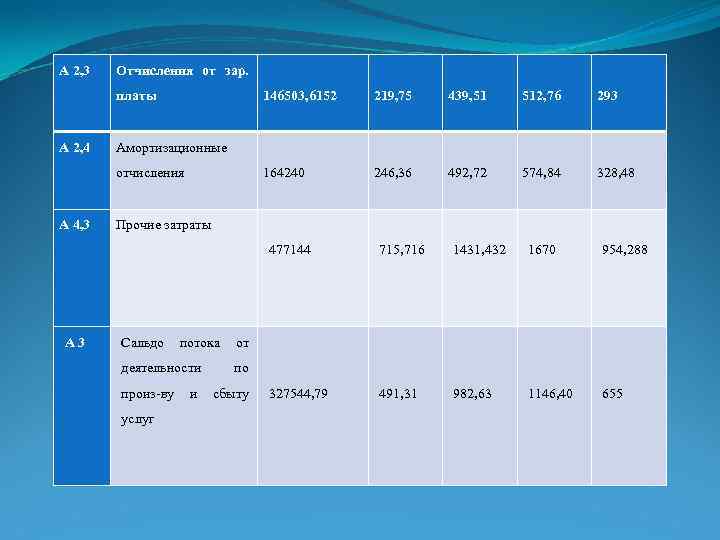Click value '491,31'

398,394
